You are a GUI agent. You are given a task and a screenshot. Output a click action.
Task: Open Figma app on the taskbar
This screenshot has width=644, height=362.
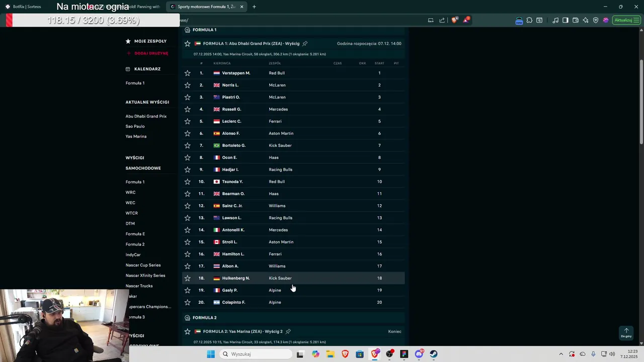pyautogui.click(x=404, y=354)
